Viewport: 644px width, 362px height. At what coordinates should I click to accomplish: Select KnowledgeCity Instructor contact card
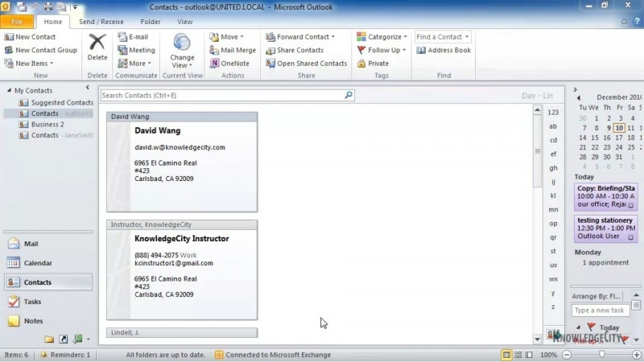point(182,270)
